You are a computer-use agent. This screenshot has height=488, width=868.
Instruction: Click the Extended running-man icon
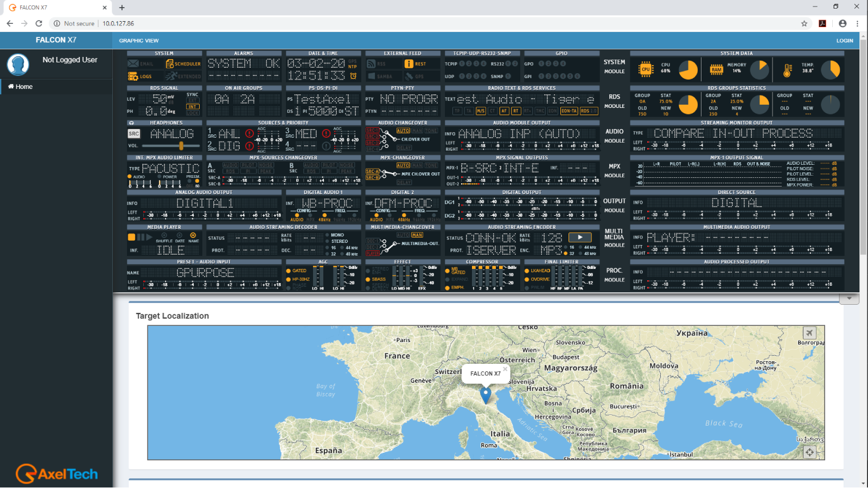click(x=171, y=76)
